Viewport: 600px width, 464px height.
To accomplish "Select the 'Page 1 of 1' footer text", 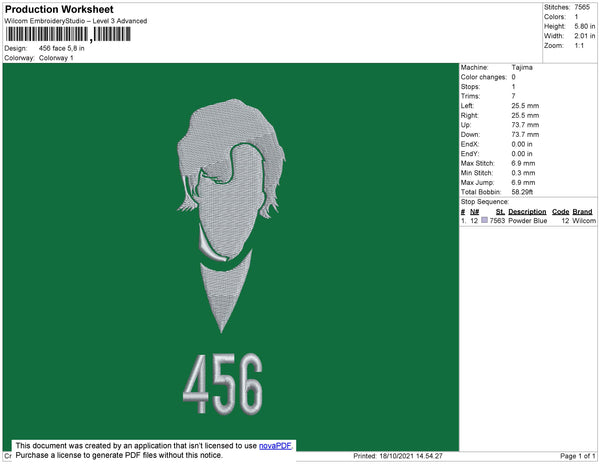I will [578, 456].
